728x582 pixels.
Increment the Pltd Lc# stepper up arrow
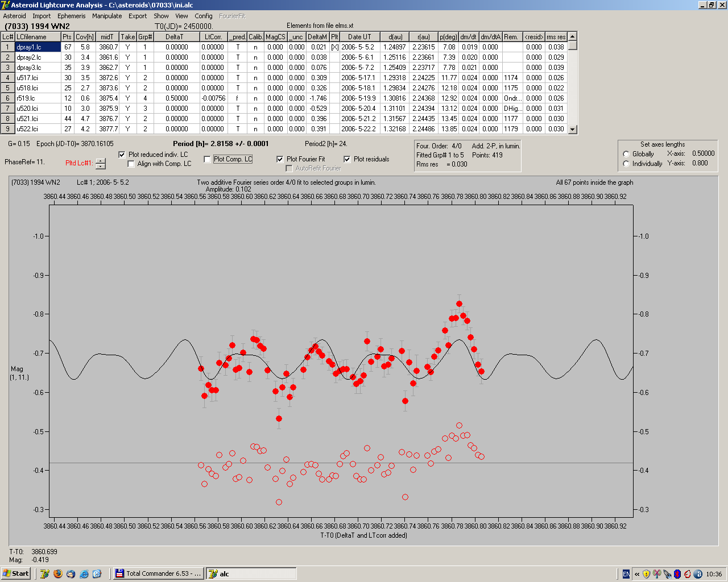[101, 161]
